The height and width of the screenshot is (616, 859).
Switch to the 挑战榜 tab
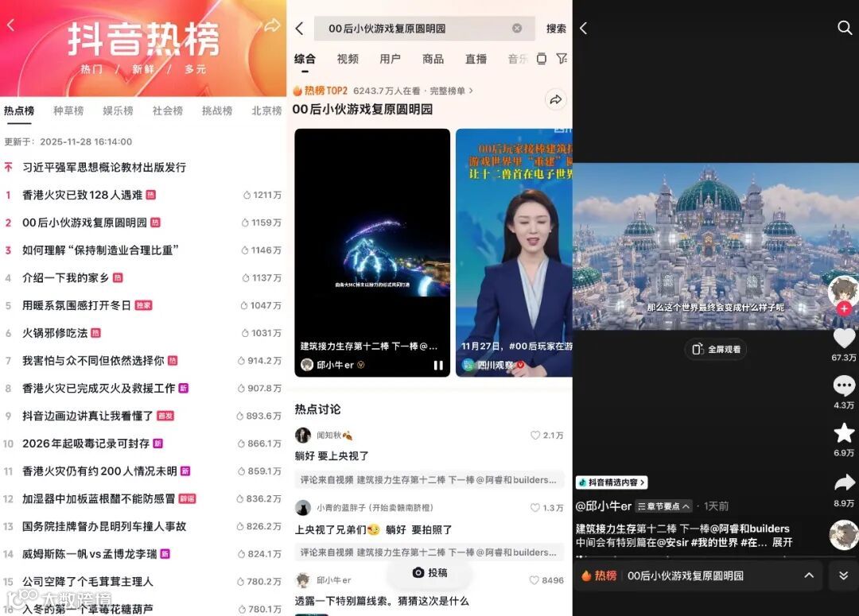point(217,110)
